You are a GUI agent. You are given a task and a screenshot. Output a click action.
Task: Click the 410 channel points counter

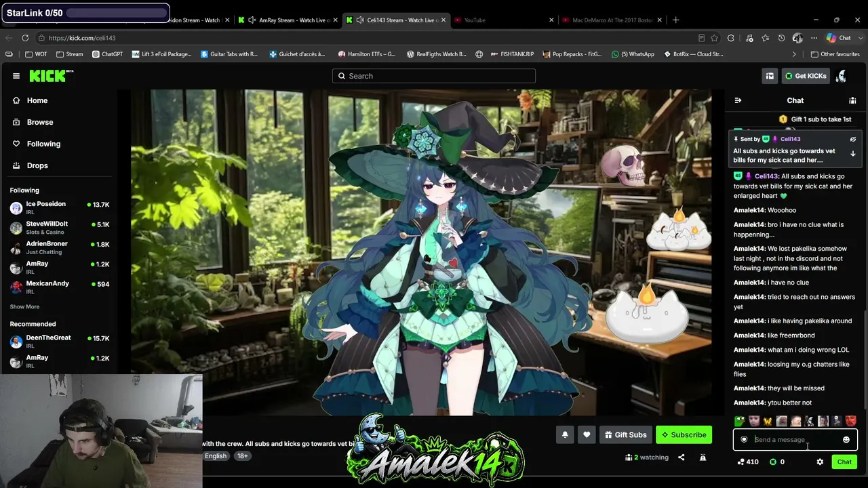(748, 462)
